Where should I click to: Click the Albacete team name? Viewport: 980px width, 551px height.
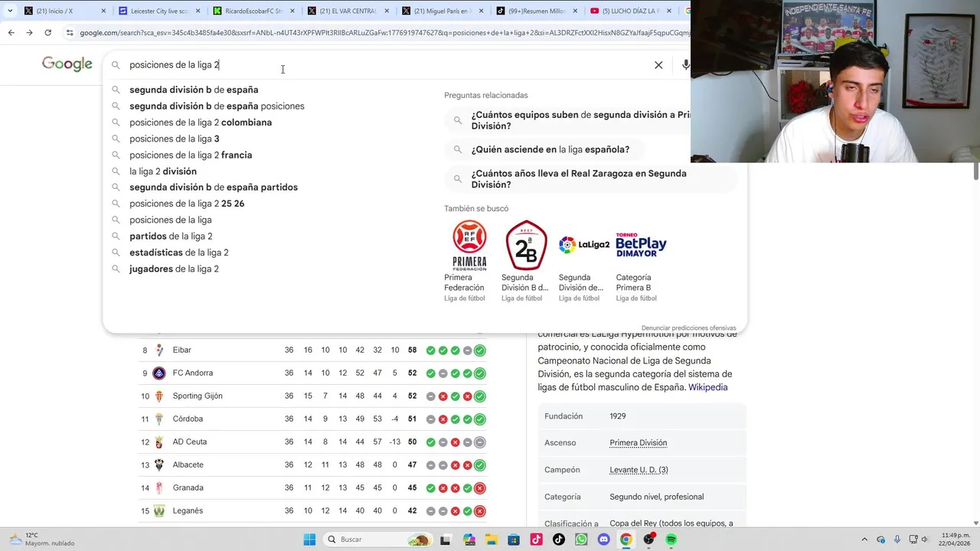188,465
